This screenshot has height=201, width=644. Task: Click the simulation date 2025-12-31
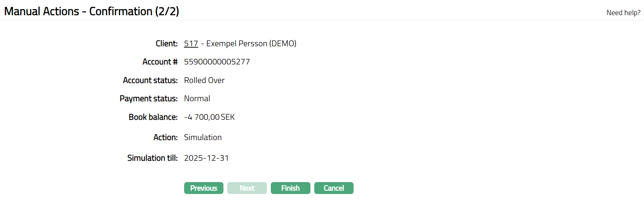(x=206, y=158)
